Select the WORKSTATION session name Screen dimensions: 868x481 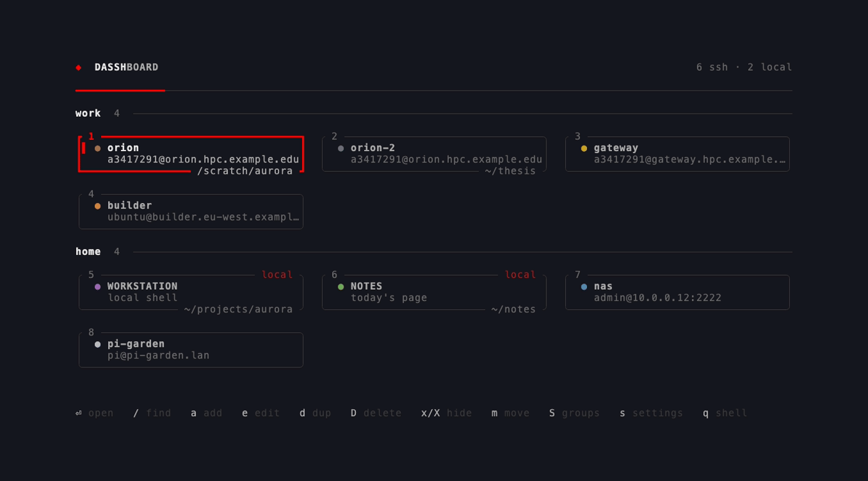pos(142,286)
